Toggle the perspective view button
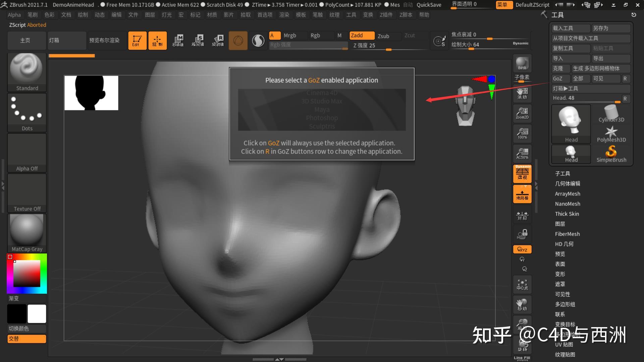The image size is (644, 362). tap(522, 173)
